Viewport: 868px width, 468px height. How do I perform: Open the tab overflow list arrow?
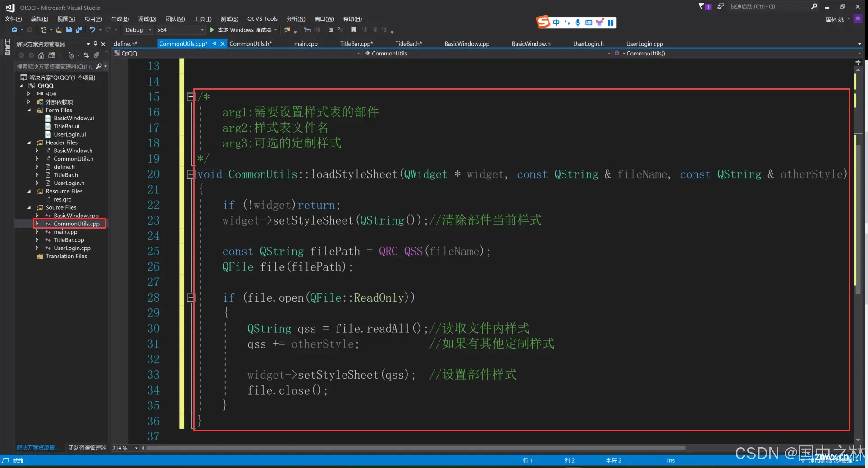tap(859, 44)
